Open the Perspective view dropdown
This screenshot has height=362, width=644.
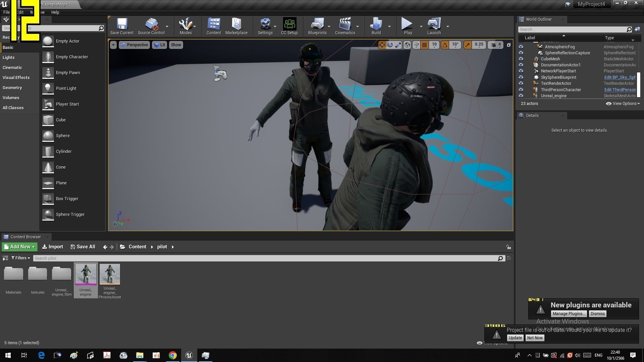point(134,45)
